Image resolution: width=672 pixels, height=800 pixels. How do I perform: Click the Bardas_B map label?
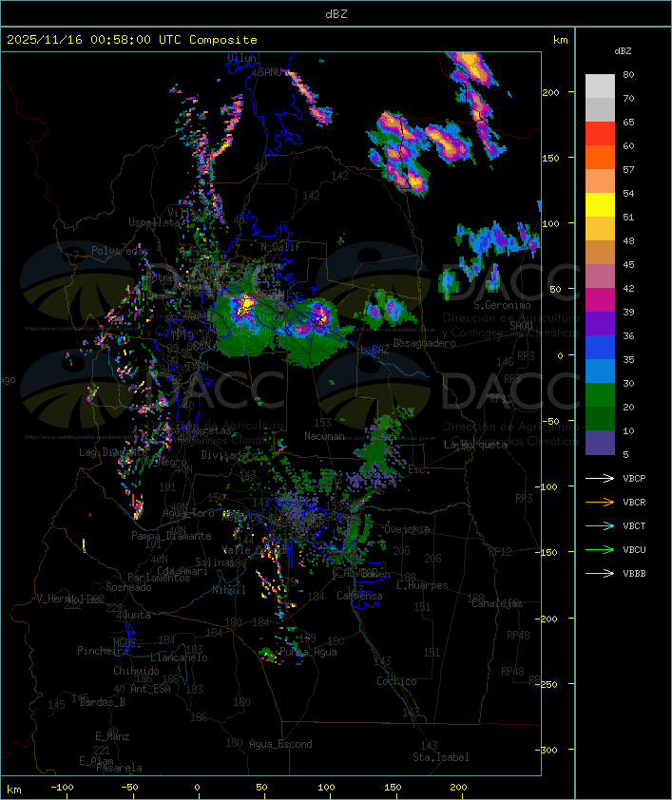(102, 702)
